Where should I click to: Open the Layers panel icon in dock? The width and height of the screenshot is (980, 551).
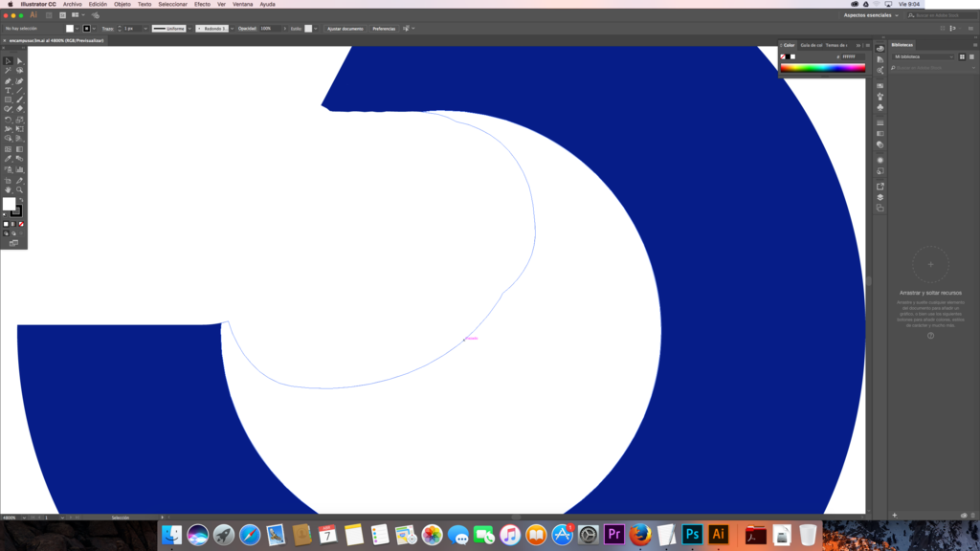click(880, 197)
